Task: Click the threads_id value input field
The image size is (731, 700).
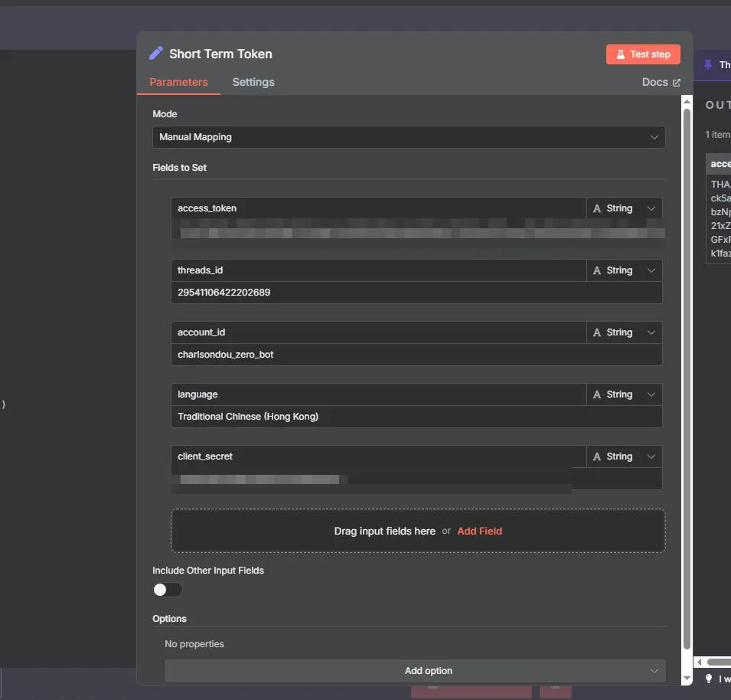Action: (x=416, y=293)
